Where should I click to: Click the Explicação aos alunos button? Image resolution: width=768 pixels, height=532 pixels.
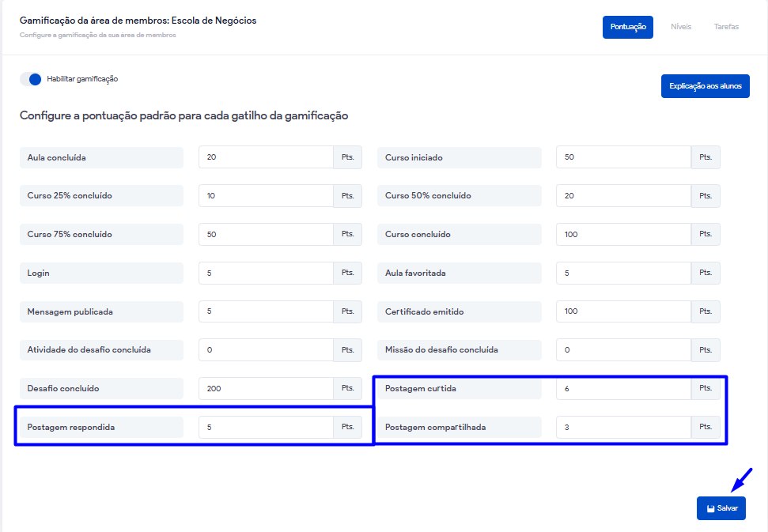(x=705, y=86)
